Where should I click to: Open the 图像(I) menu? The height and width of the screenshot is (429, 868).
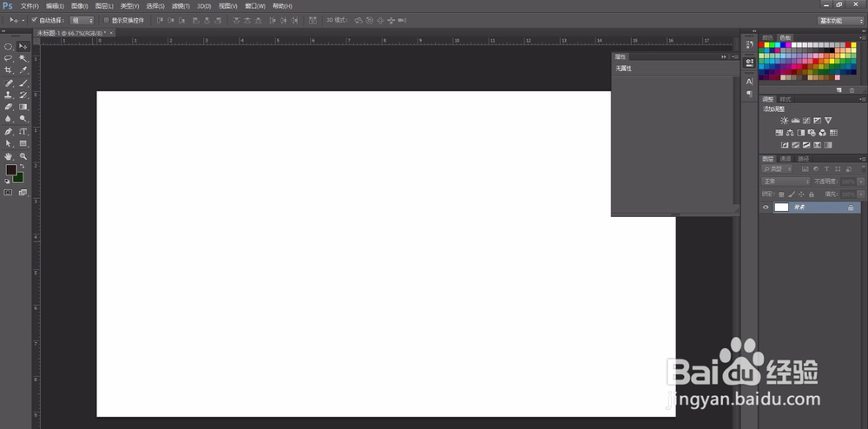click(80, 6)
